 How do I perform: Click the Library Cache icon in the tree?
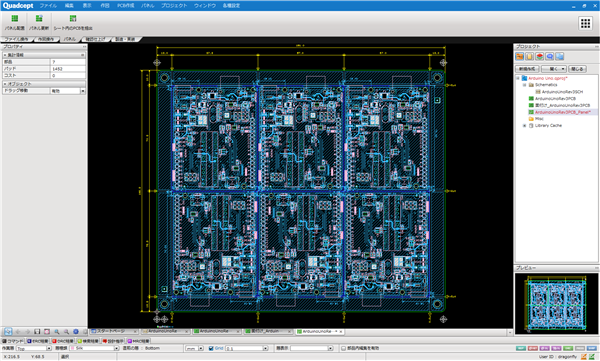point(531,126)
